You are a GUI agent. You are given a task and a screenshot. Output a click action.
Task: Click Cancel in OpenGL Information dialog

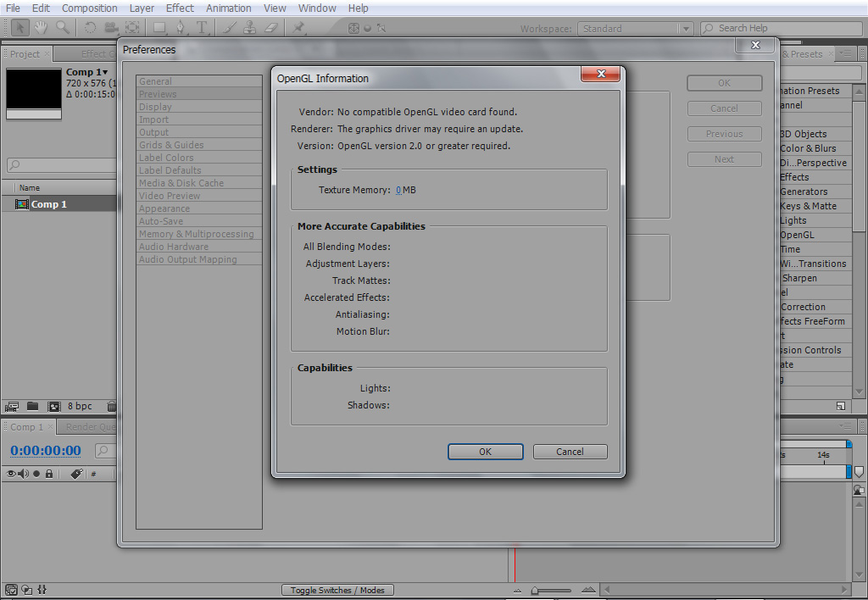tap(570, 452)
